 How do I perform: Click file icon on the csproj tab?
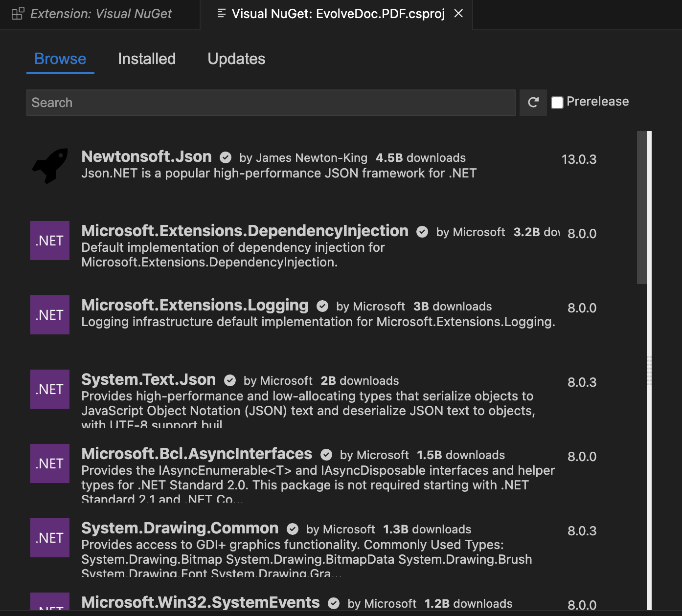(x=221, y=14)
